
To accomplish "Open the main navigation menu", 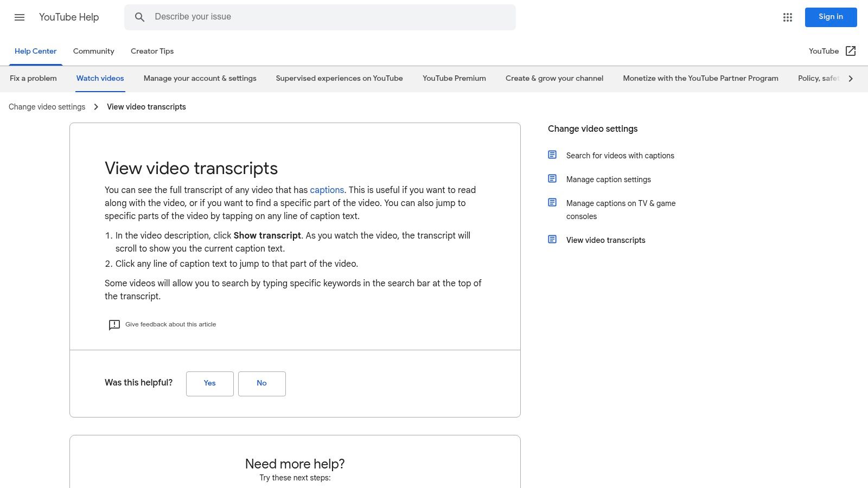I will 20,17.
